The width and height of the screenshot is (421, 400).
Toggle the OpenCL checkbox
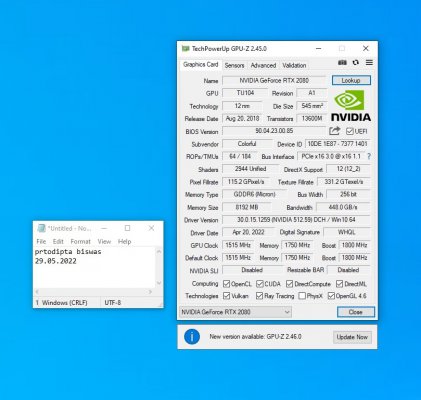tap(226, 284)
